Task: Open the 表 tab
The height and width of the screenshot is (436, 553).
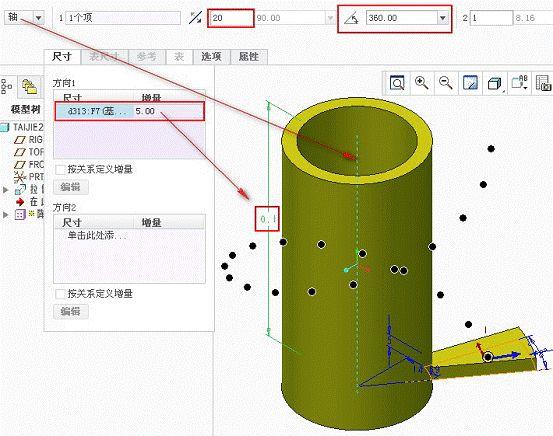Action: click(x=179, y=56)
